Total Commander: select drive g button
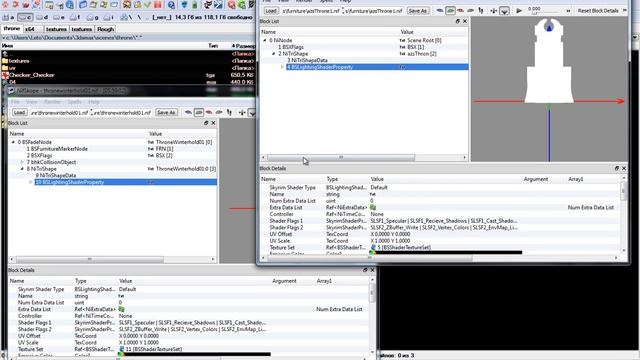This screenshot has height=360, width=640. [92, 18]
